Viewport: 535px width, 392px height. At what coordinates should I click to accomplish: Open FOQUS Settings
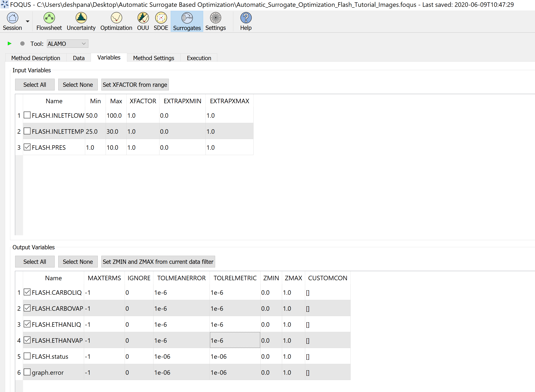[215, 21]
